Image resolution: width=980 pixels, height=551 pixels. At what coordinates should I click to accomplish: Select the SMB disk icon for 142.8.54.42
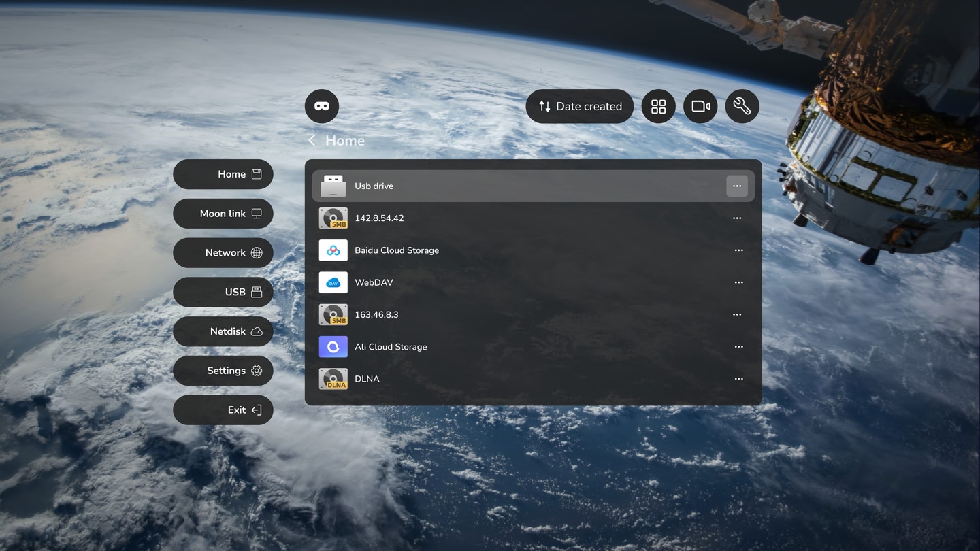(x=333, y=218)
